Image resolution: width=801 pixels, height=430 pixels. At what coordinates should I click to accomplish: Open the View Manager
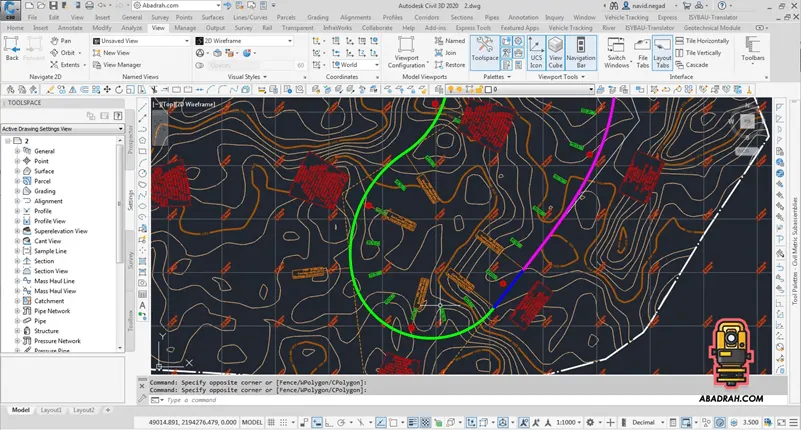115,65
